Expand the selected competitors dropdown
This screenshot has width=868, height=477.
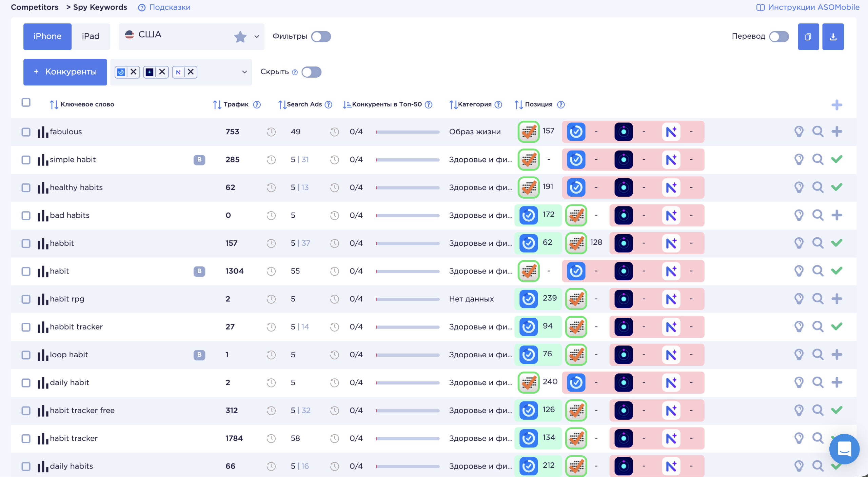(x=244, y=72)
